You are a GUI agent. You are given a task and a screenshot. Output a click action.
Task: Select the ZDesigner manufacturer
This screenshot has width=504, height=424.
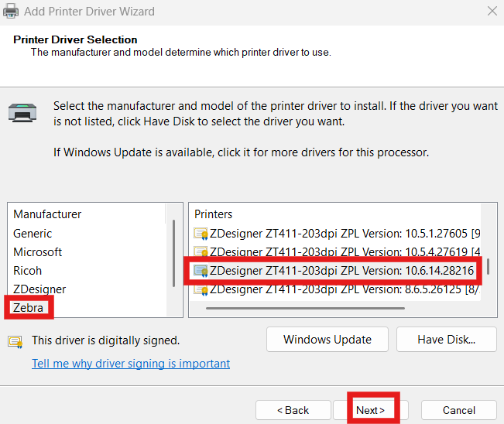point(39,289)
